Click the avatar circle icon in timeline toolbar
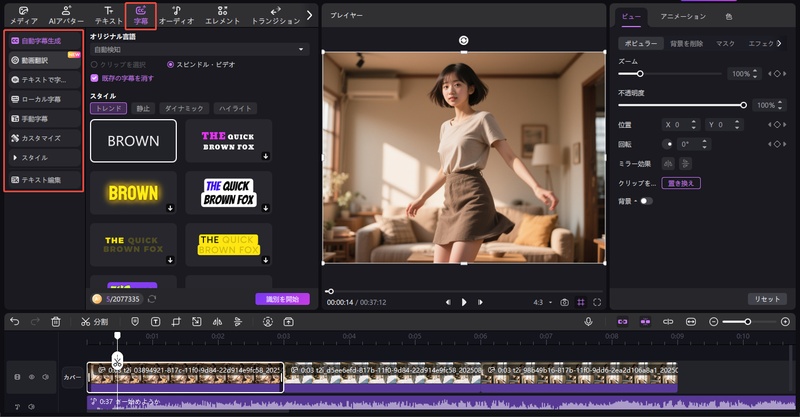The width and height of the screenshot is (800, 417). (x=268, y=322)
